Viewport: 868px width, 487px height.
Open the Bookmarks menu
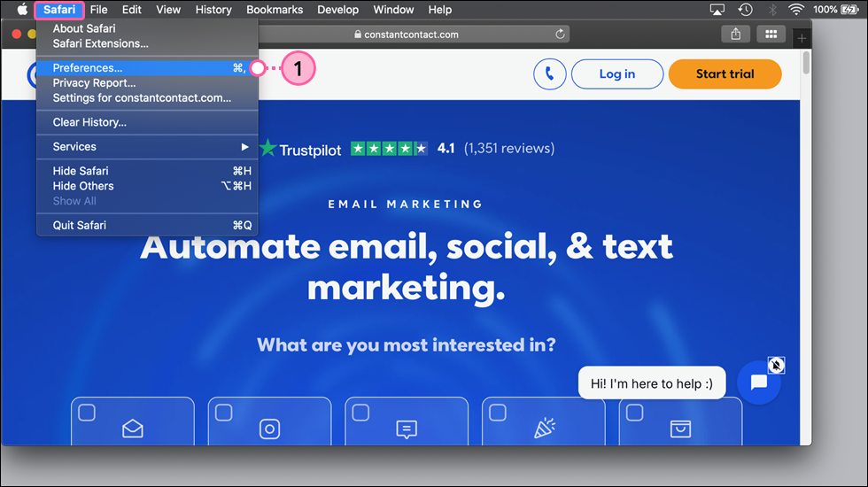(275, 10)
